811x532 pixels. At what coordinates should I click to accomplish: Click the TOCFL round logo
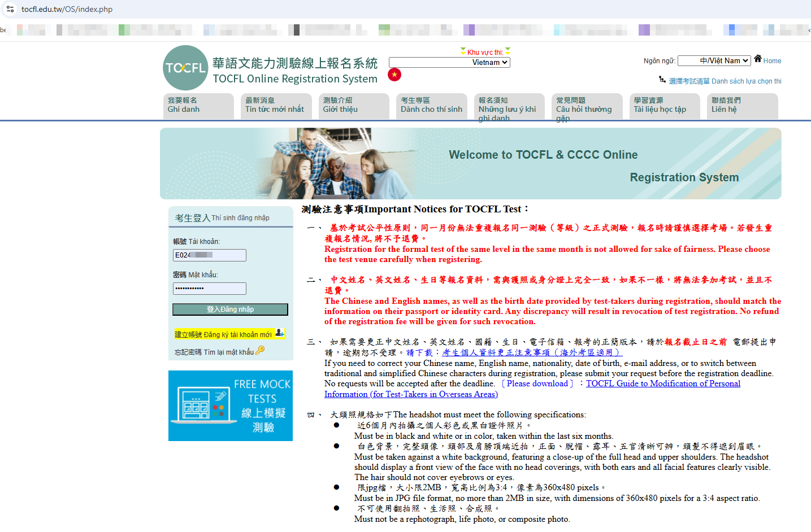point(185,68)
